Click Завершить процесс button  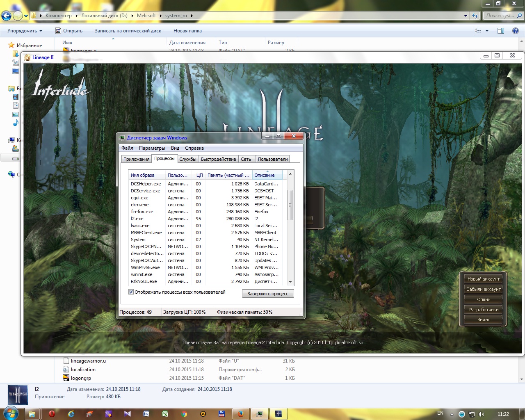coord(268,294)
